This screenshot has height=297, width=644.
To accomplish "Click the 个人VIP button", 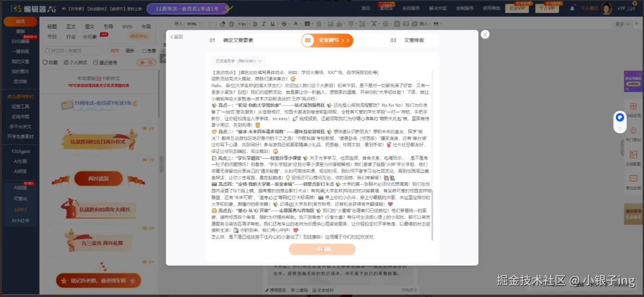I will (x=548, y=8).
